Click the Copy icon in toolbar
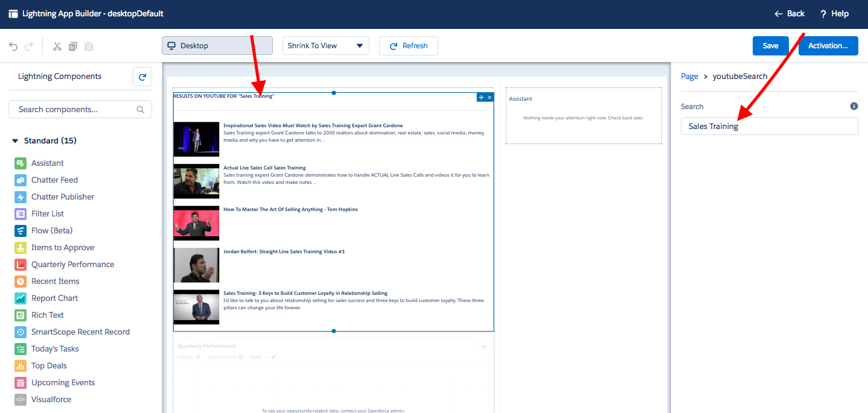Image resolution: width=868 pixels, height=413 pixels. 73,46
